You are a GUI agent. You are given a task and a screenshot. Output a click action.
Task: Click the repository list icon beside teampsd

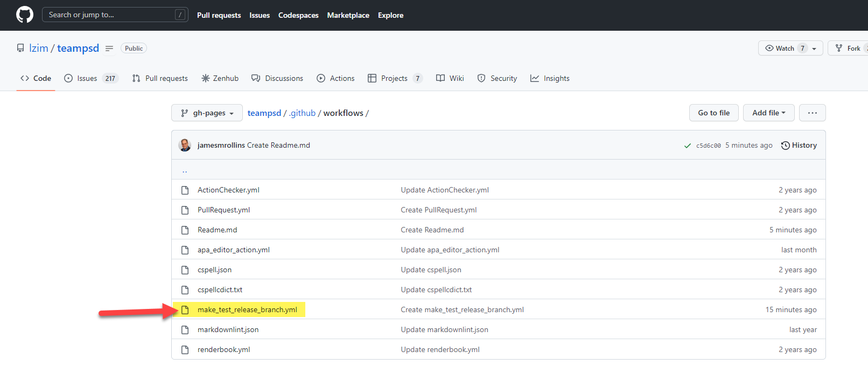click(x=109, y=49)
